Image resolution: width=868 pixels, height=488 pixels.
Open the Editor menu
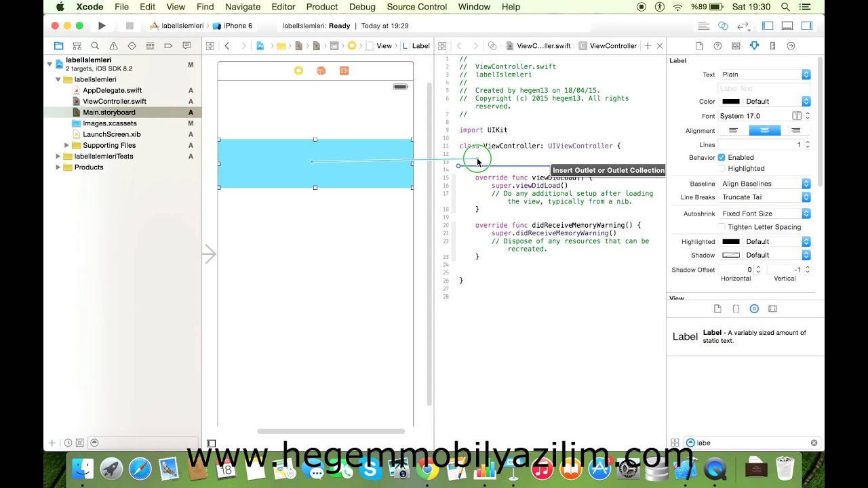[x=283, y=7]
